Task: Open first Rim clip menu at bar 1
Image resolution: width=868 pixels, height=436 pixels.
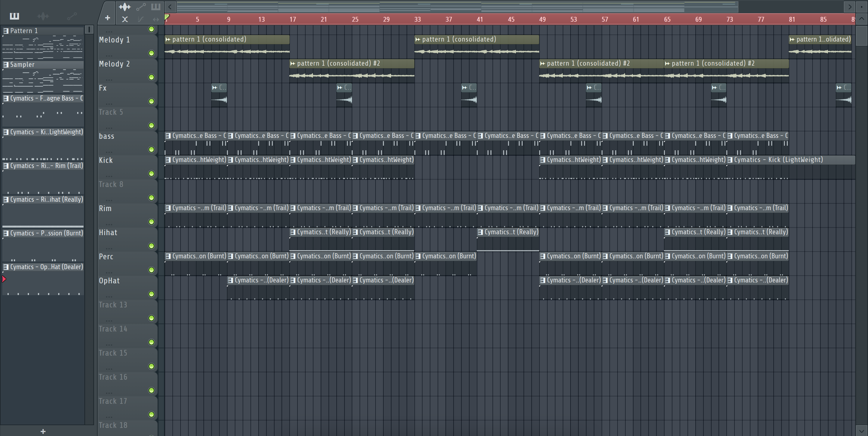Action: coord(168,208)
